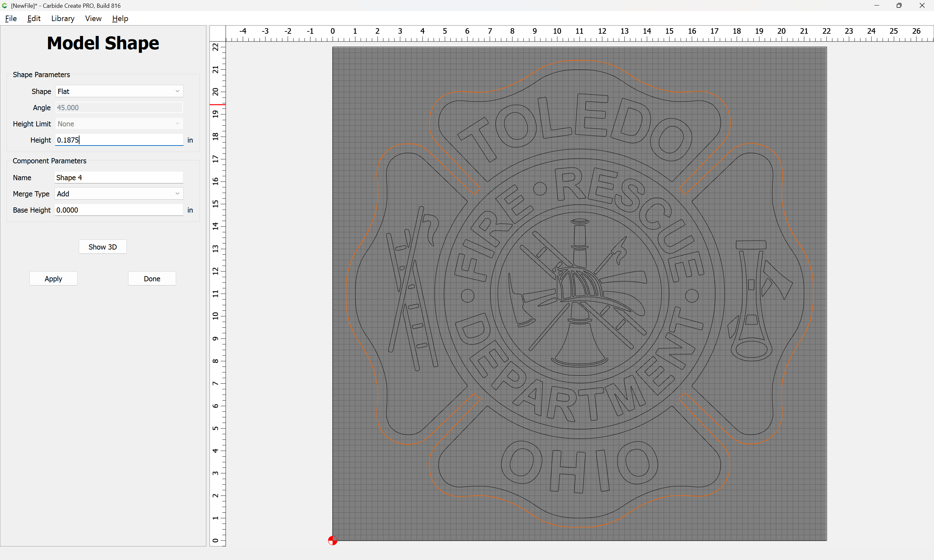
Task: Restore down the application window
Action: (899, 6)
